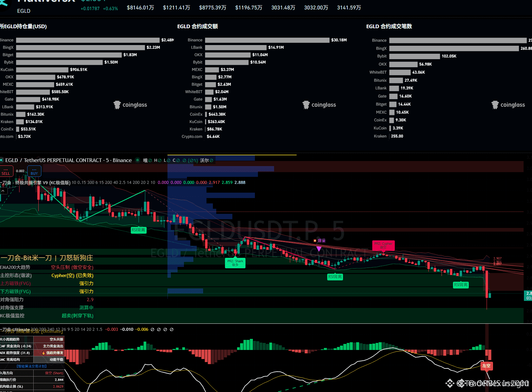Image resolution: width=532 pixels, height=392 pixels.
Task: Click the leftmost RSI背离 label
Action: (138, 230)
